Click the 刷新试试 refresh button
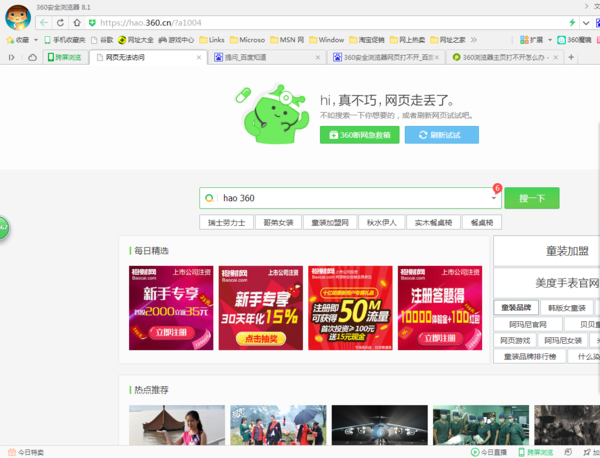Image resolution: width=600 pixels, height=458 pixels. tap(442, 135)
